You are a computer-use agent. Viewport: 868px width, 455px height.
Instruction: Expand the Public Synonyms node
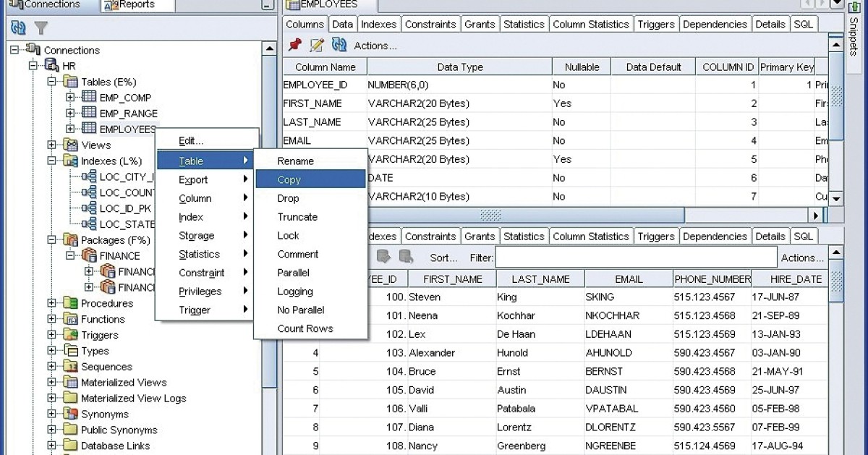point(52,430)
